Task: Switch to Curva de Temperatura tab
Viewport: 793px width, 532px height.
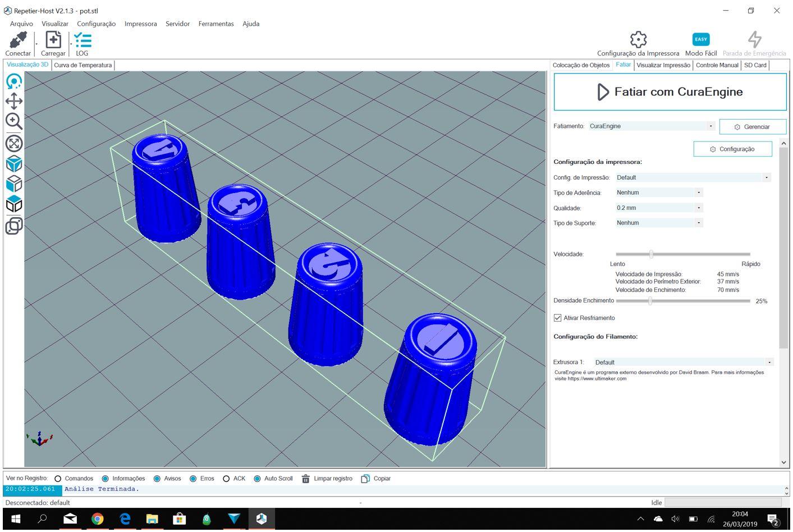Action: pyautogui.click(x=83, y=65)
